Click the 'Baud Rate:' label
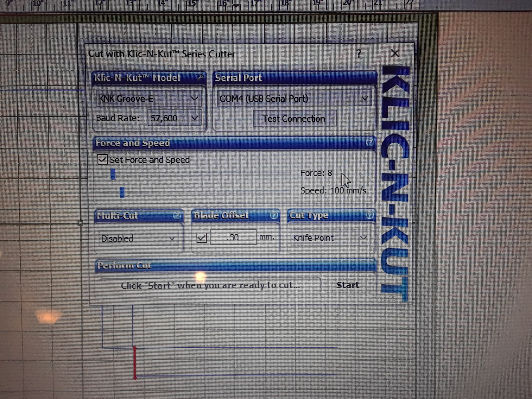Viewport: 532px width, 399px height. pyautogui.click(x=118, y=118)
